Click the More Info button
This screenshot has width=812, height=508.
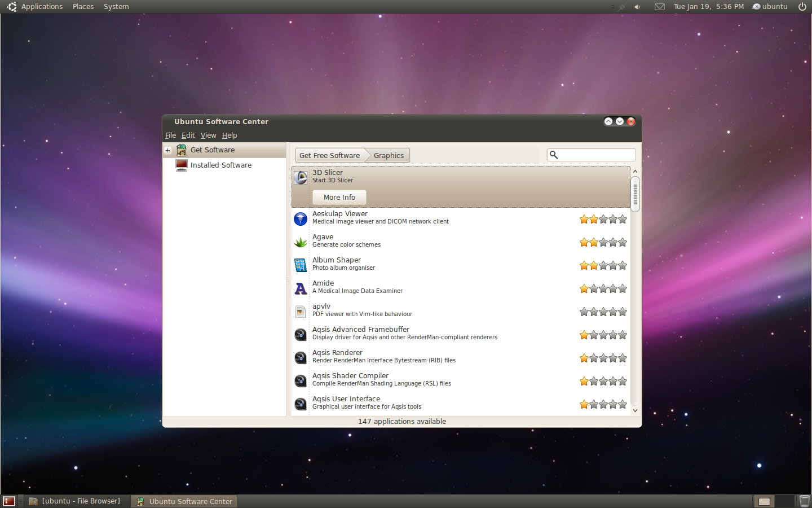tap(339, 198)
